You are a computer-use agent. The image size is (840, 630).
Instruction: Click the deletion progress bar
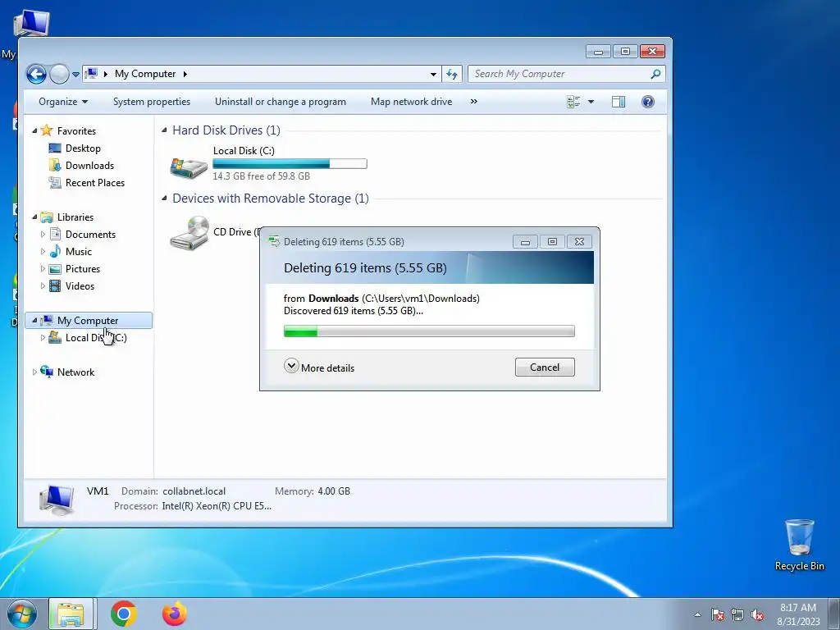429,331
